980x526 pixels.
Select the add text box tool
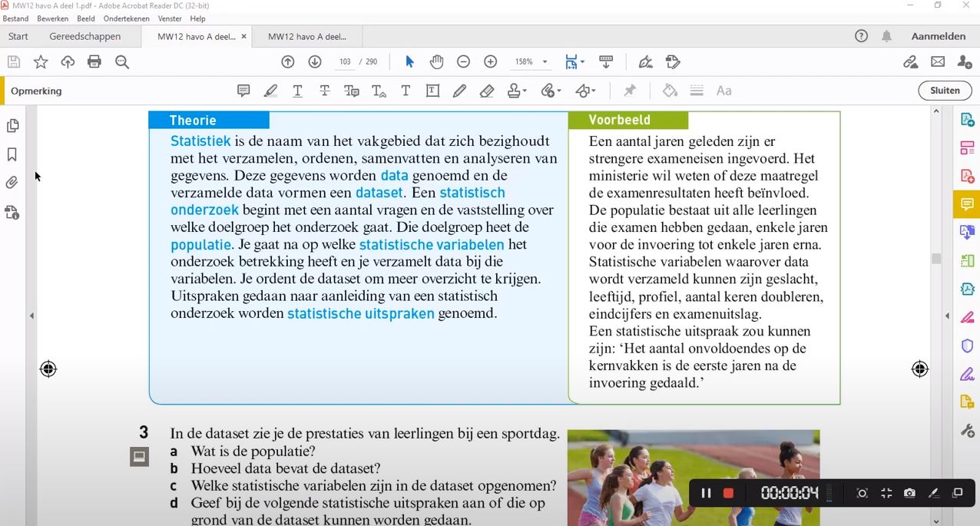tap(433, 91)
